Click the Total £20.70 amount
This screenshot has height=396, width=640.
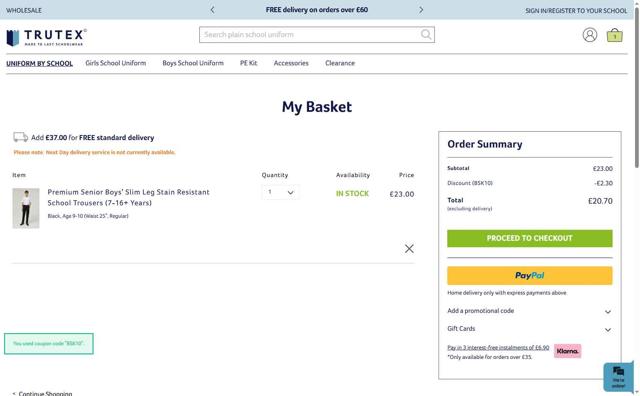[x=600, y=201]
